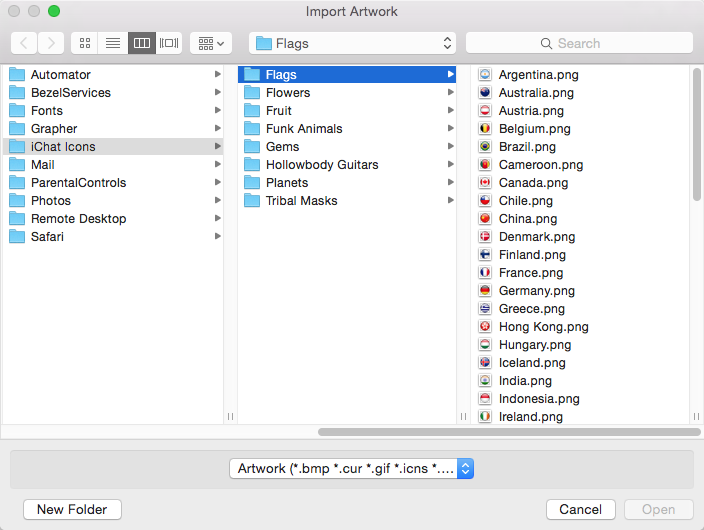Click the Flags row's disclosure arrow

450,74
